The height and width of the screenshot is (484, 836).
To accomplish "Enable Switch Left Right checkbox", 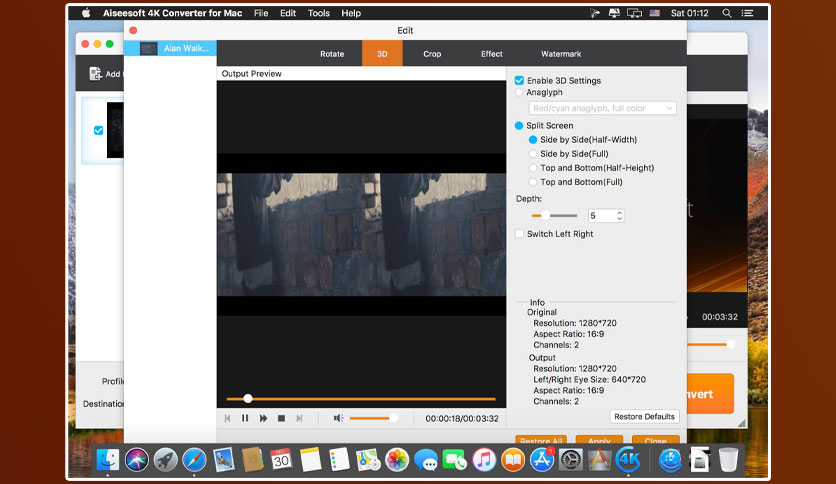I will pyautogui.click(x=519, y=234).
